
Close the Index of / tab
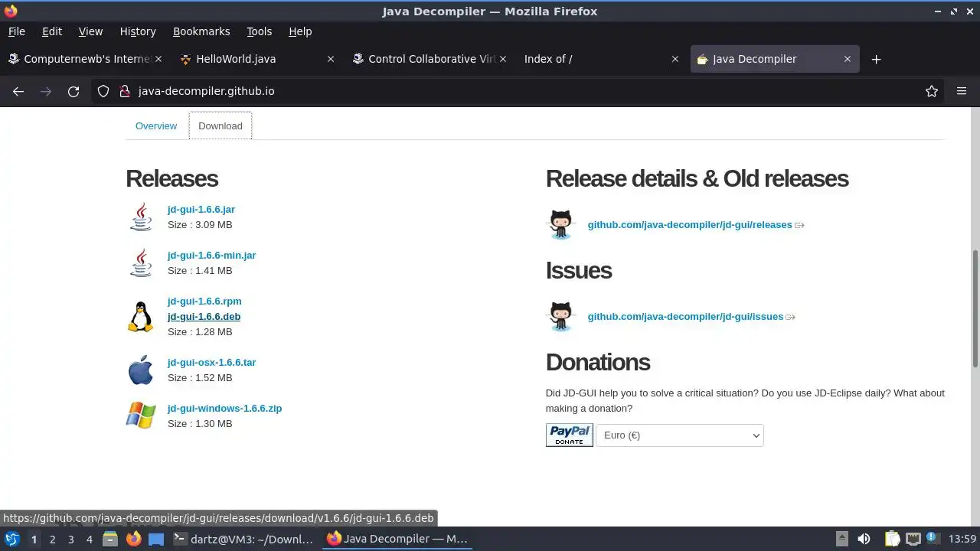click(675, 59)
